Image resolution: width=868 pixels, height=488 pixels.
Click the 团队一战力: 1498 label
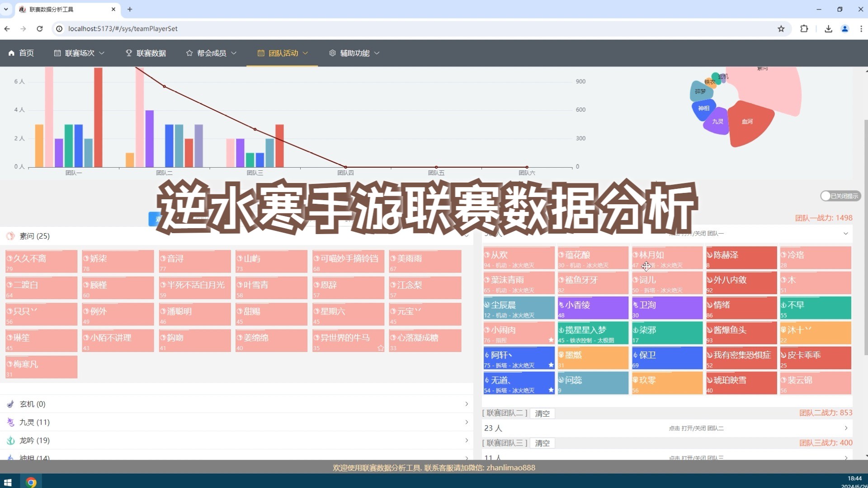click(824, 218)
